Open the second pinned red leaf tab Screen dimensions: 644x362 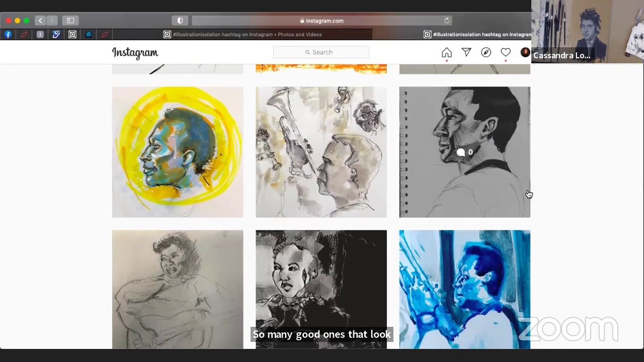click(105, 35)
